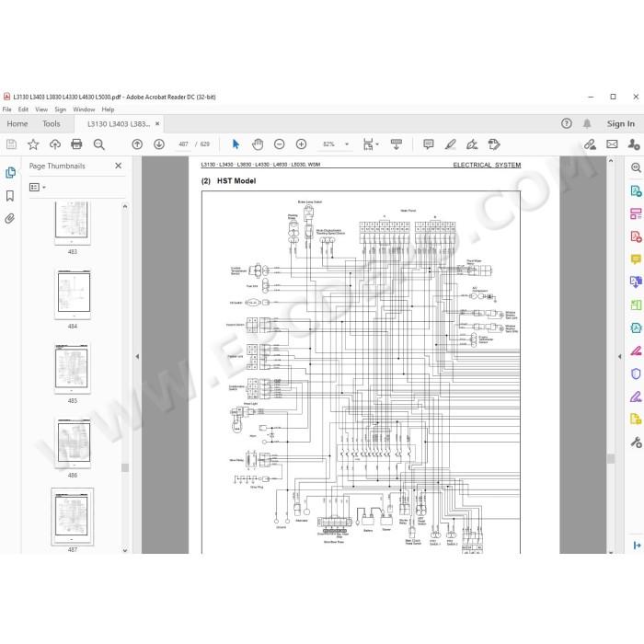This screenshot has height=644, width=644.
Task: Zoom in with the plus icon
Action: point(301,144)
